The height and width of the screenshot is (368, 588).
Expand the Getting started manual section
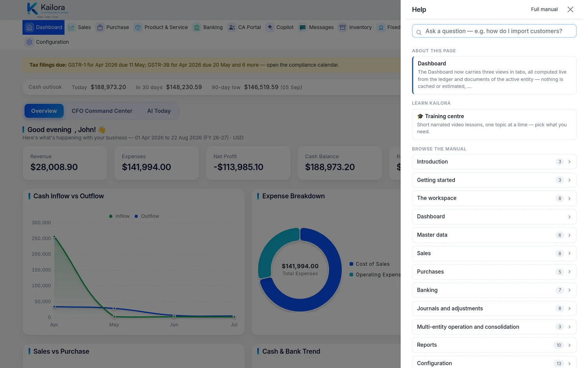coord(494,180)
